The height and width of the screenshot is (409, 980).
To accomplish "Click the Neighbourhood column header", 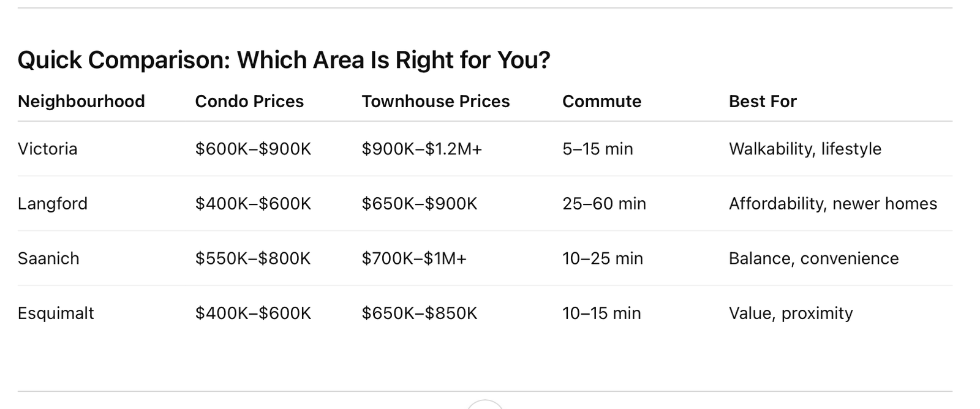I will coord(81,101).
